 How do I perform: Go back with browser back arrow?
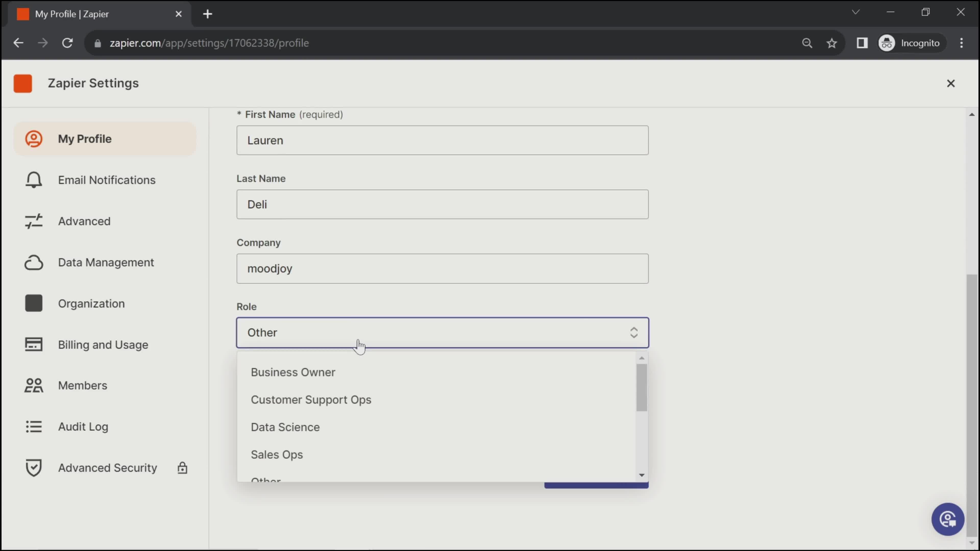click(18, 43)
